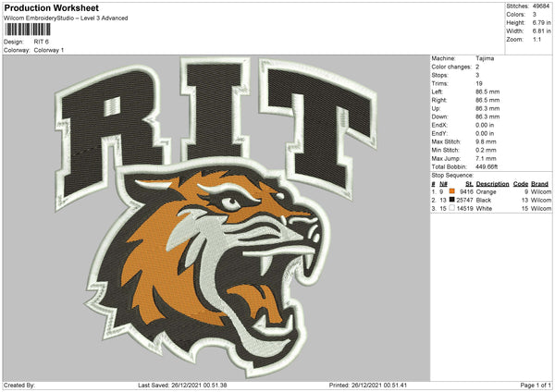The image size is (555, 392).
Task: Click the Min Stitch value 0.2 mm
Action: coord(486,150)
